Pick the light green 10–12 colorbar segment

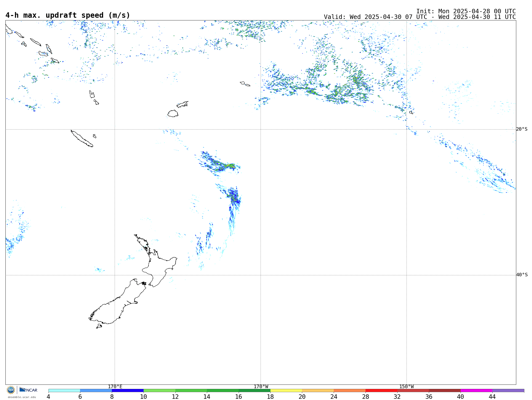(x=159, y=391)
